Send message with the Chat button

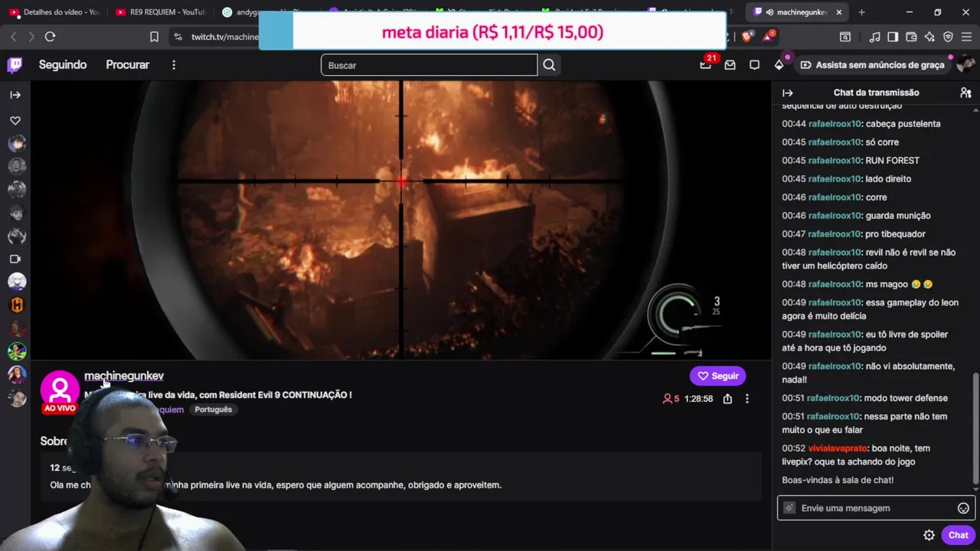click(x=958, y=536)
